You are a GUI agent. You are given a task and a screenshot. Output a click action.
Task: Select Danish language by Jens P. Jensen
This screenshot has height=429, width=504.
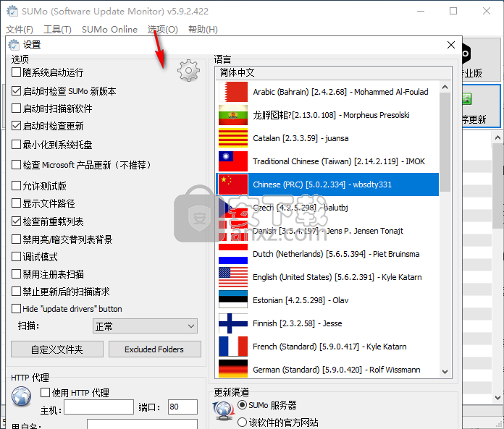click(x=328, y=231)
